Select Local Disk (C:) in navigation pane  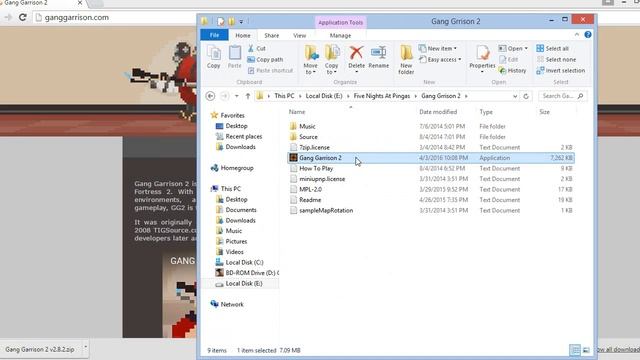244,262
